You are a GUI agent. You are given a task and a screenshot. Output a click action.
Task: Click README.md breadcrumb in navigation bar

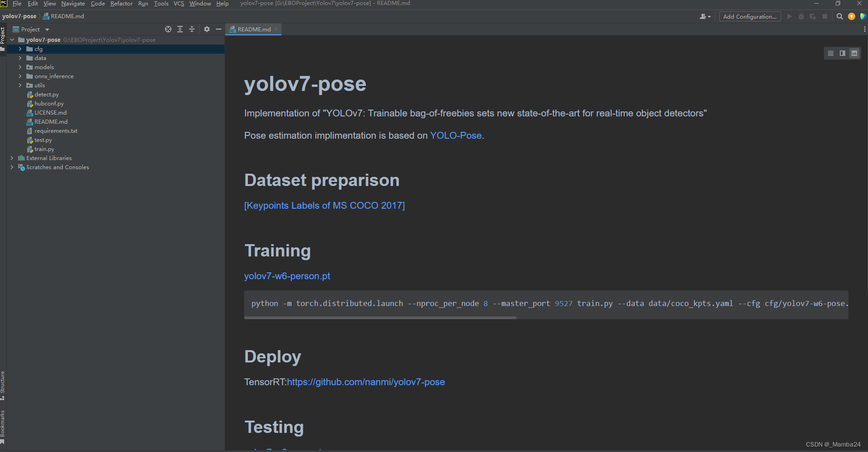pyautogui.click(x=64, y=16)
